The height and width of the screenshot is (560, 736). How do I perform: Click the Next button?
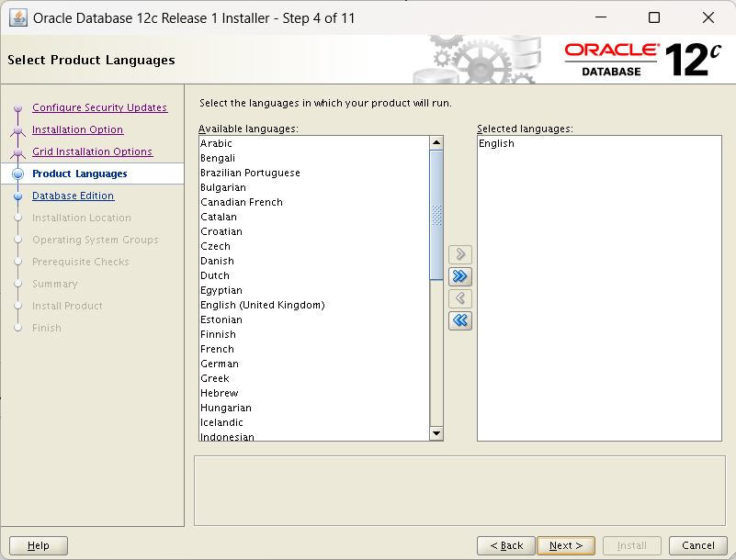tap(566, 545)
